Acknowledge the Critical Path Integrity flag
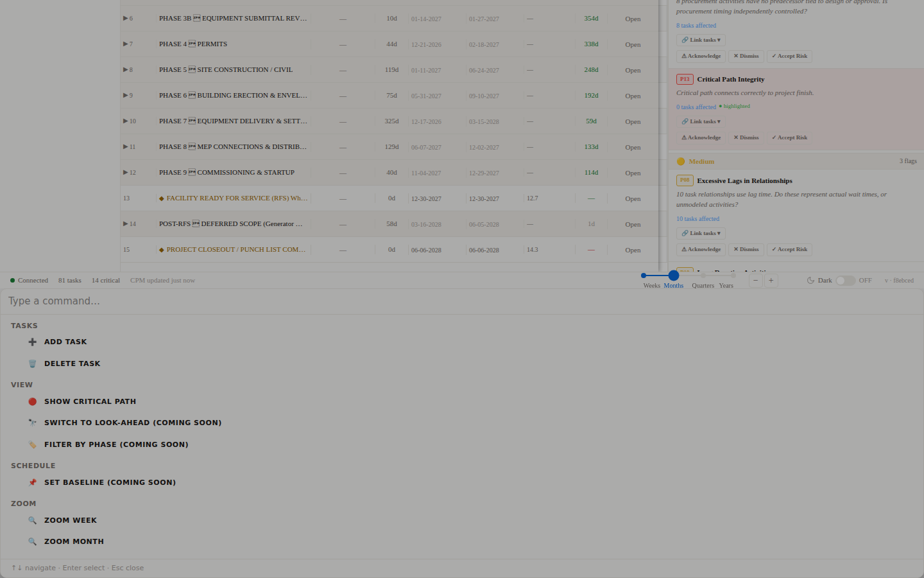 (701, 137)
